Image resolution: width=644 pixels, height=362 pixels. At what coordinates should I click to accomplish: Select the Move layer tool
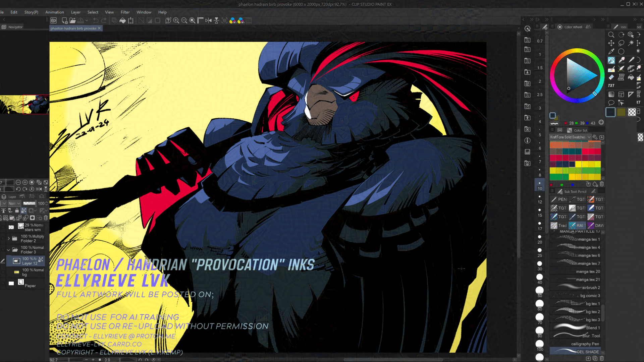click(x=611, y=43)
